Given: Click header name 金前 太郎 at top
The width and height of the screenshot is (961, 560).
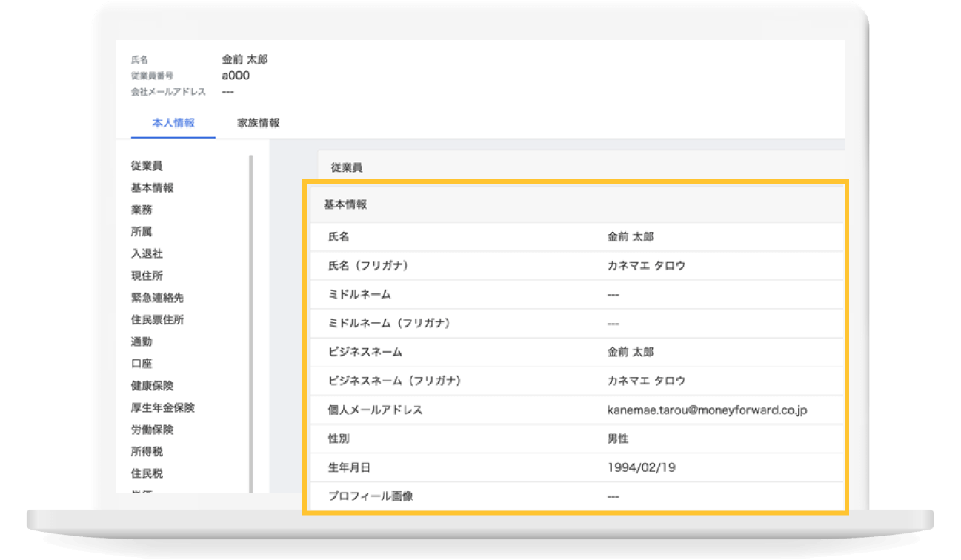Looking at the screenshot, I should (245, 59).
